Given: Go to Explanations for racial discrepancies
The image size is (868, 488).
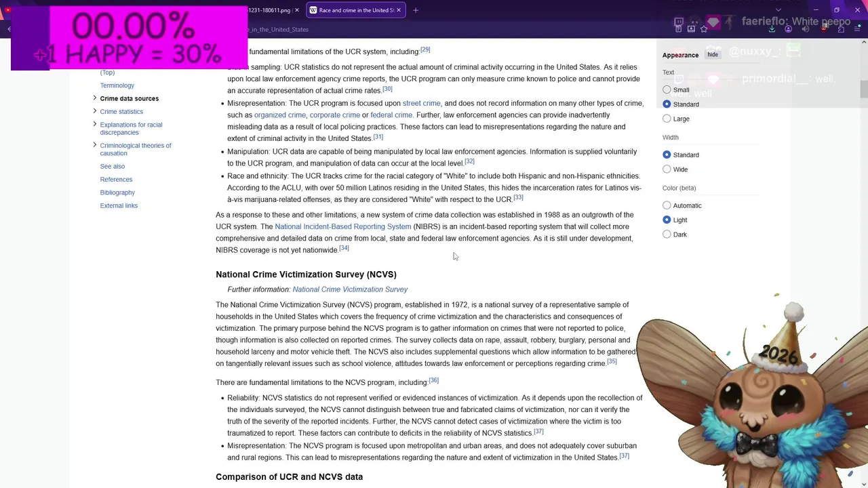Looking at the screenshot, I should (x=131, y=129).
